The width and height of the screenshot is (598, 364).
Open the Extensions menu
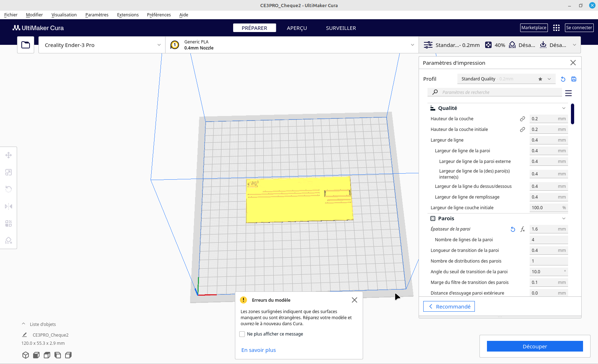point(128,15)
